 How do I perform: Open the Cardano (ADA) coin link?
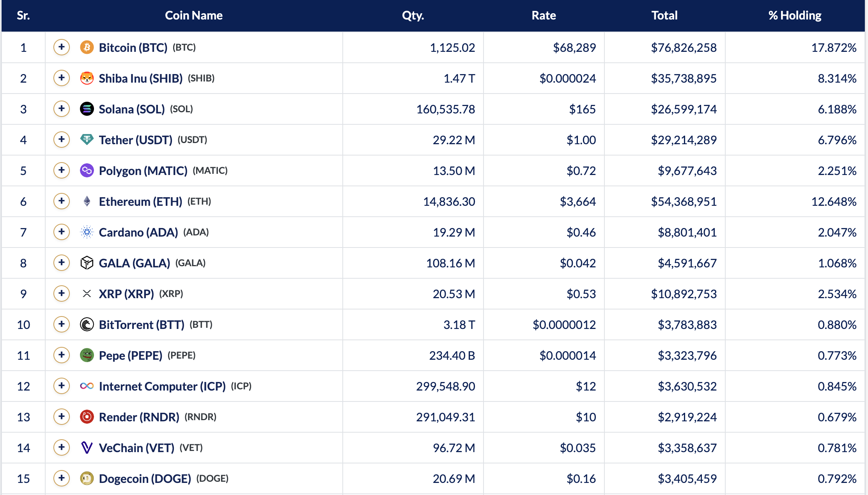pos(138,232)
